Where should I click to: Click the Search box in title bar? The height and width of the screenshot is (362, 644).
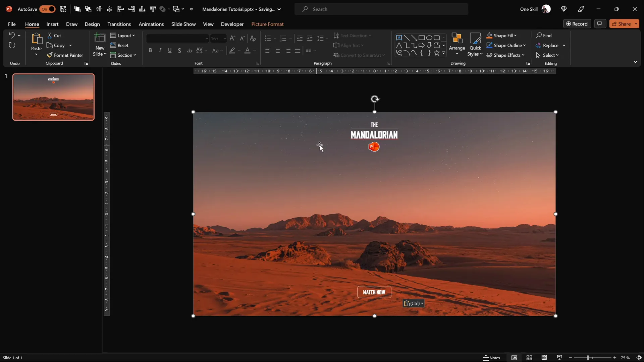(381, 9)
